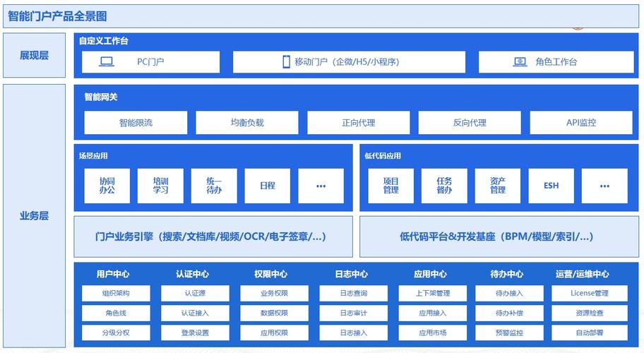Choose the 正向代理 box
The height and width of the screenshot is (353, 644).
358,122
